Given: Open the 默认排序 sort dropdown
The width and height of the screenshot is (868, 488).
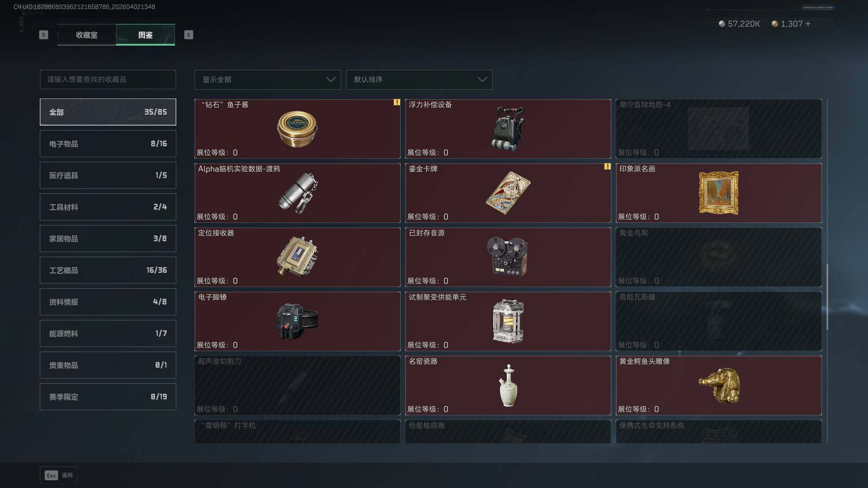Looking at the screenshot, I should 419,80.
